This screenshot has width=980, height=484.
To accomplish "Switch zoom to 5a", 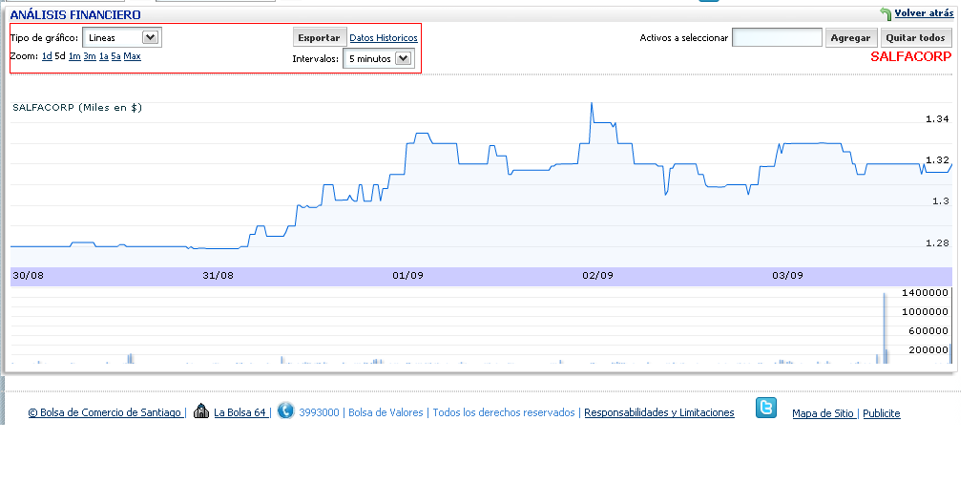I will 115,56.
